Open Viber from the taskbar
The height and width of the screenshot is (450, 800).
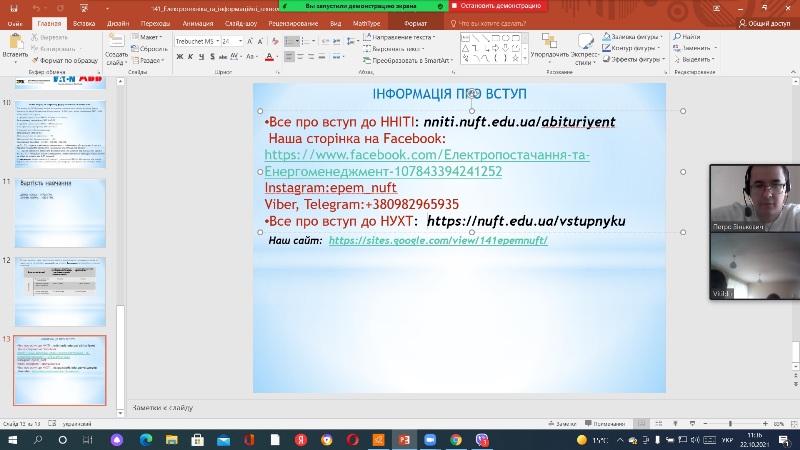[482, 440]
